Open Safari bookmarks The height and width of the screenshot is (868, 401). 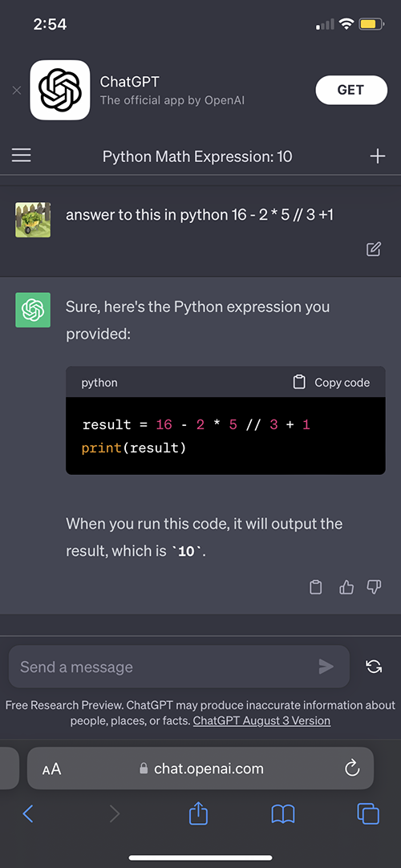(x=282, y=813)
